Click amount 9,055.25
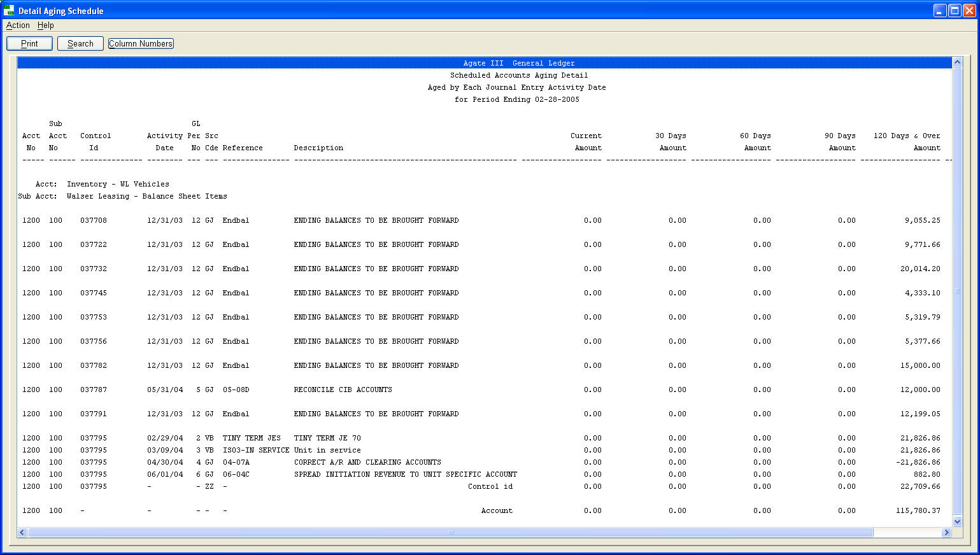The height and width of the screenshot is (555, 980). [x=922, y=220]
